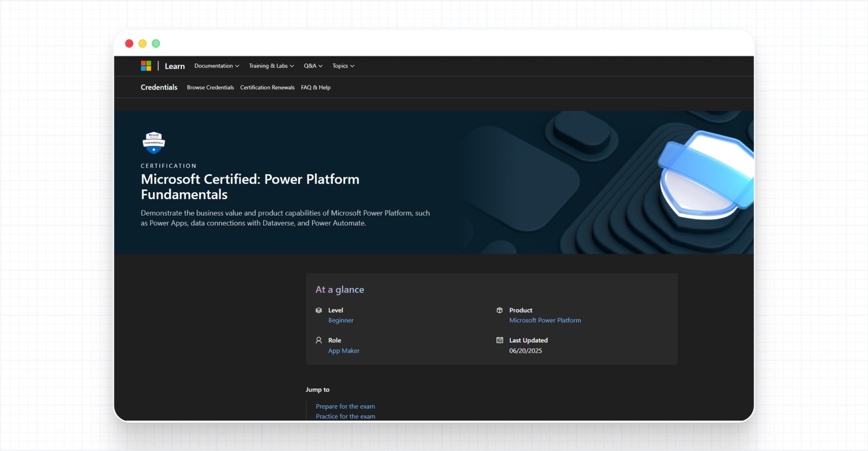Screen dimensions: 868x451
Task: Click the green maximize window button
Action: click(x=156, y=44)
